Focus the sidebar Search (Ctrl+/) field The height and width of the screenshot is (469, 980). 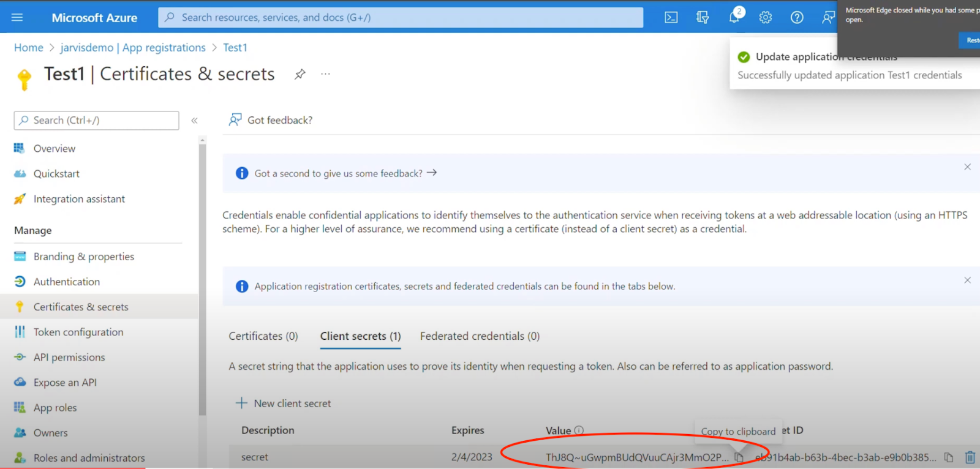click(97, 121)
